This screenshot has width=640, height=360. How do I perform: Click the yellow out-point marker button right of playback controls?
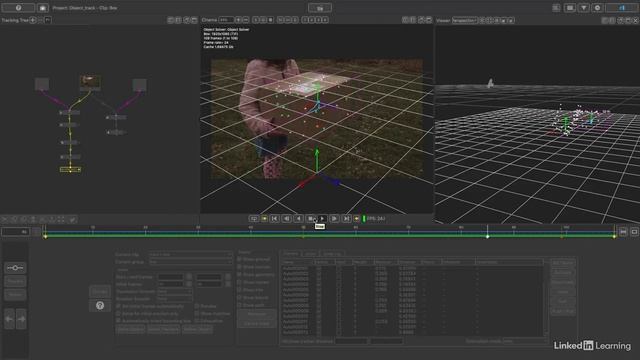click(x=356, y=219)
